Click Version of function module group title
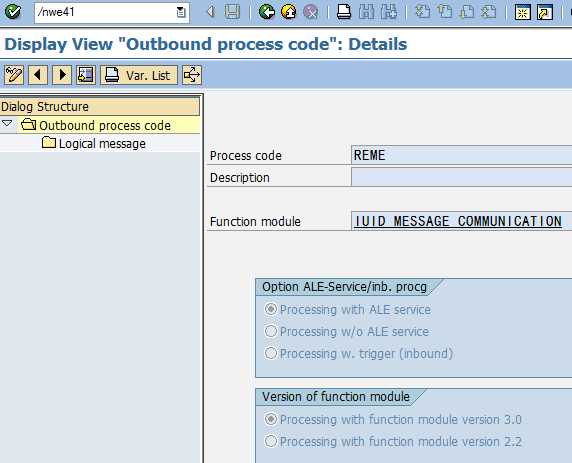572x463 pixels. pyautogui.click(x=336, y=397)
